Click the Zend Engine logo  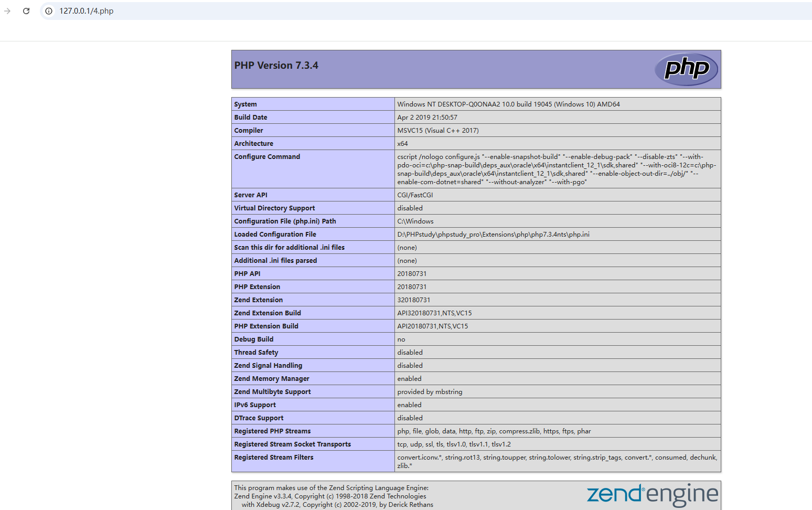pos(652,495)
